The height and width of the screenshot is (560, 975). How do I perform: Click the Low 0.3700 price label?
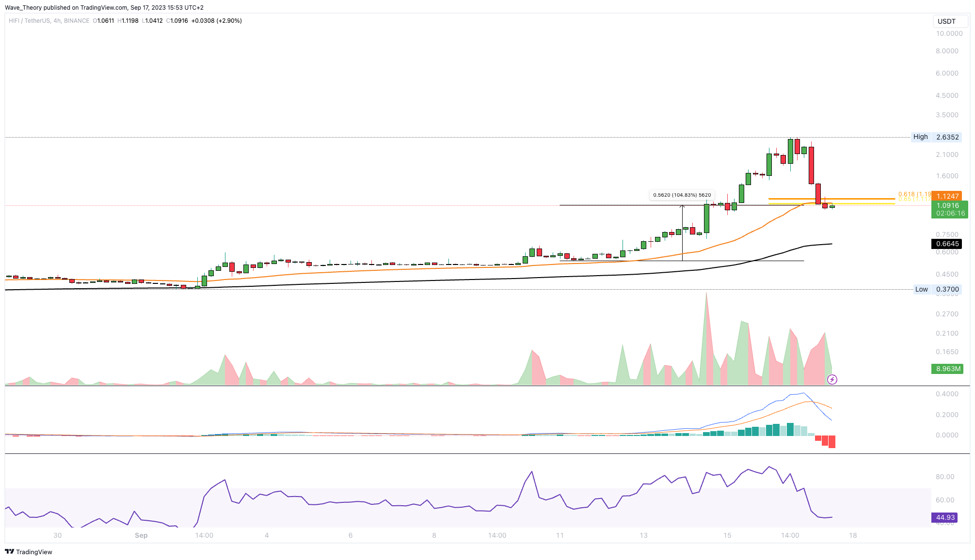tap(938, 289)
